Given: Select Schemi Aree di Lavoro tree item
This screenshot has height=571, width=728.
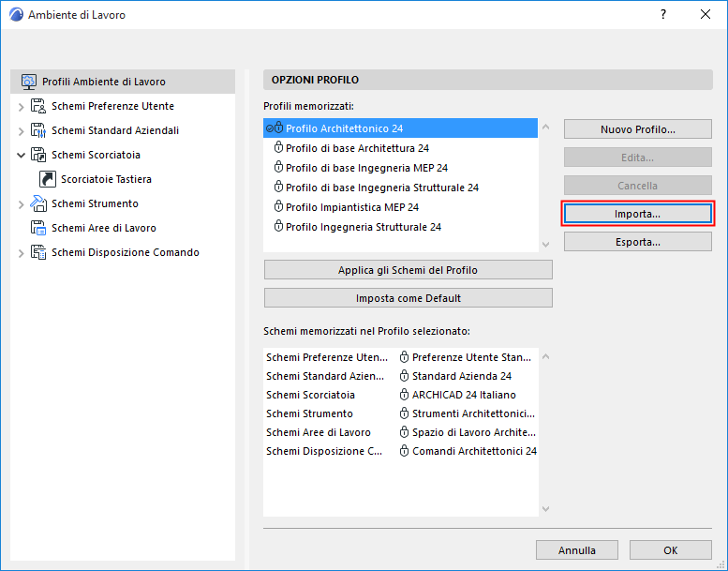Looking at the screenshot, I should coord(104,228).
